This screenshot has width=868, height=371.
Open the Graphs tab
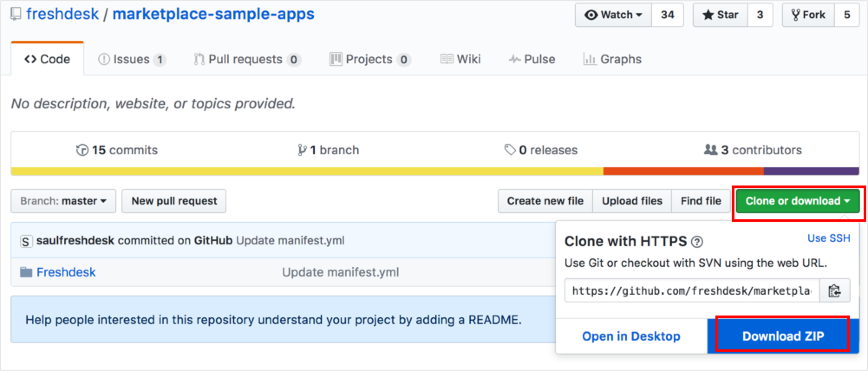click(613, 59)
